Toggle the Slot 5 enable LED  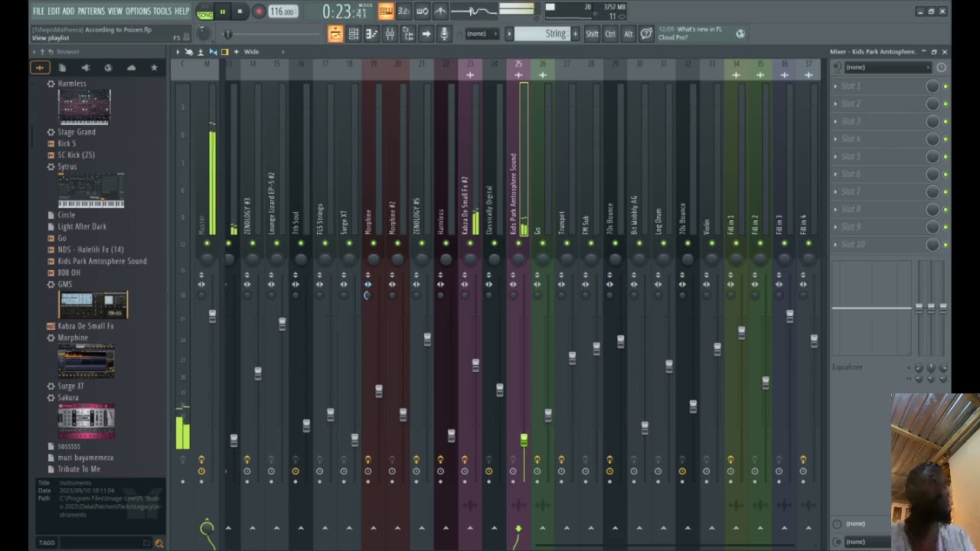[x=946, y=157]
